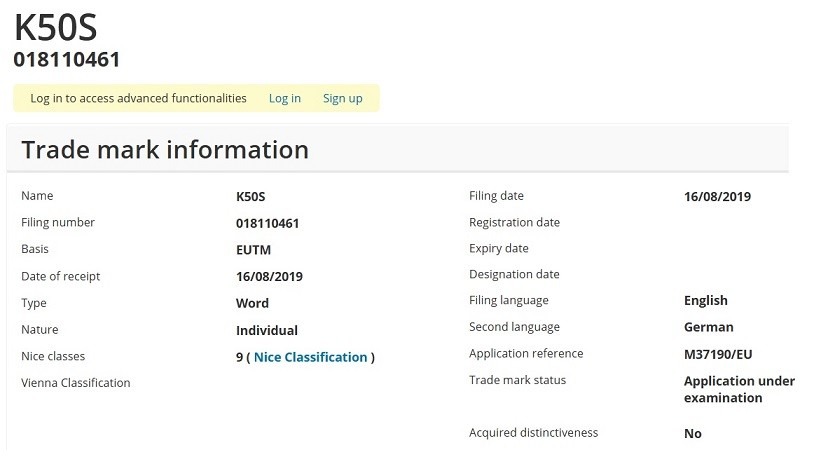Select the 018110461 number under the title

click(67, 60)
